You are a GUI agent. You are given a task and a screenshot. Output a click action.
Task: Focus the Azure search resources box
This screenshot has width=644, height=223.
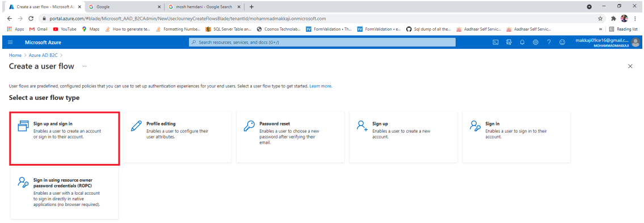(x=322, y=43)
